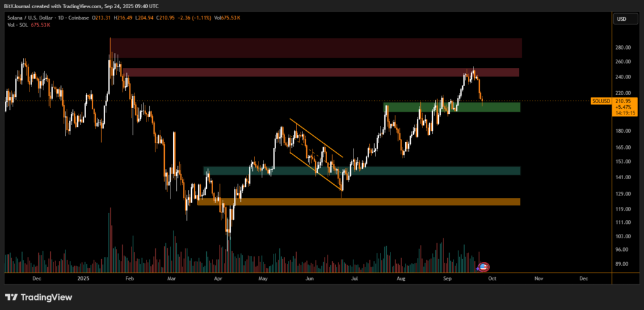
Task: Click the 14:19:15 countdown timer label
Action: pos(622,113)
